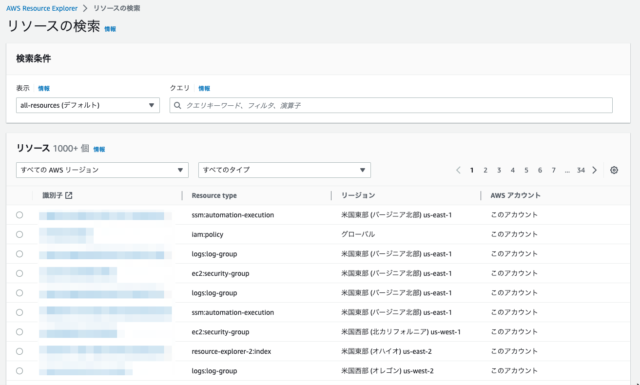
Task: Click the リソースの検索 breadcrumb text
Action: click(117, 8)
